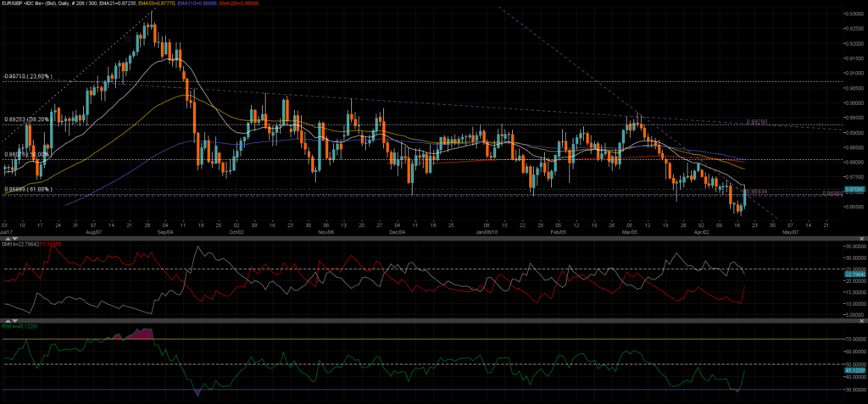Click the Feb/05 date axis label

coord(558,232)
